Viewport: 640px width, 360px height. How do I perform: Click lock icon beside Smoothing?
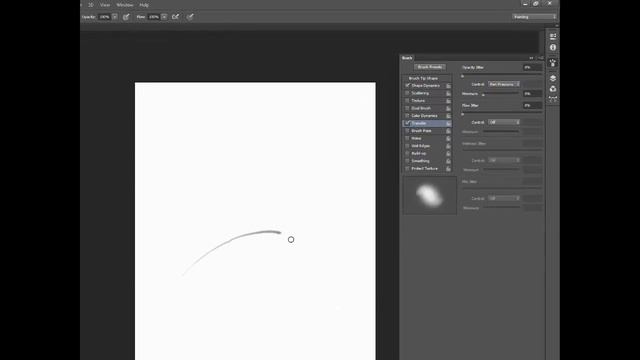pyautogui.click(x=448, y=161)
